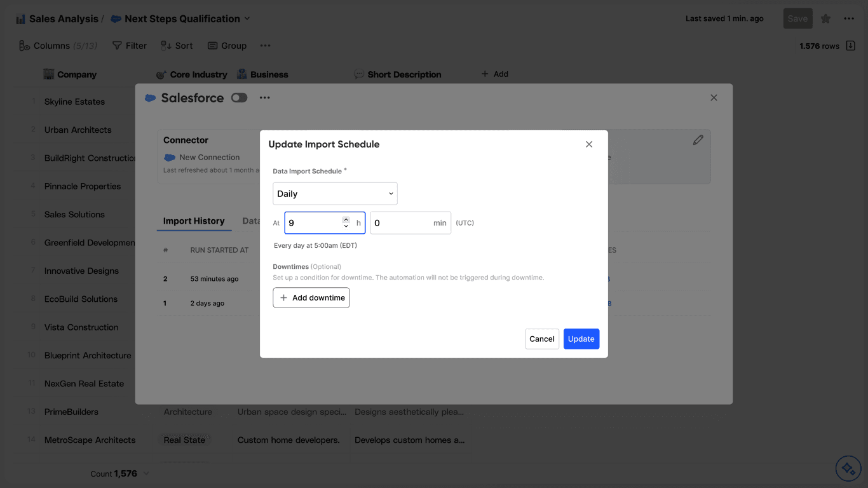The height and width of the screenshot is (488, 868).
Task: Click the minutes input field
Action: 410,223
